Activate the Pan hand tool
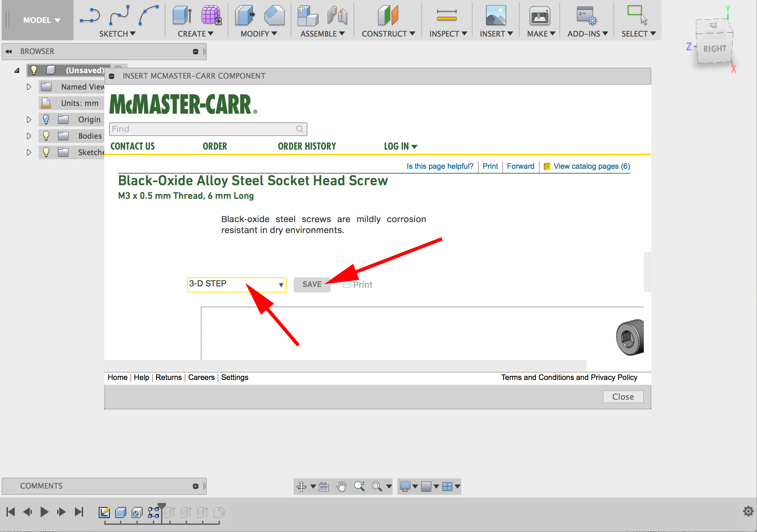757x532 pixels. click(x=342, y=486)
